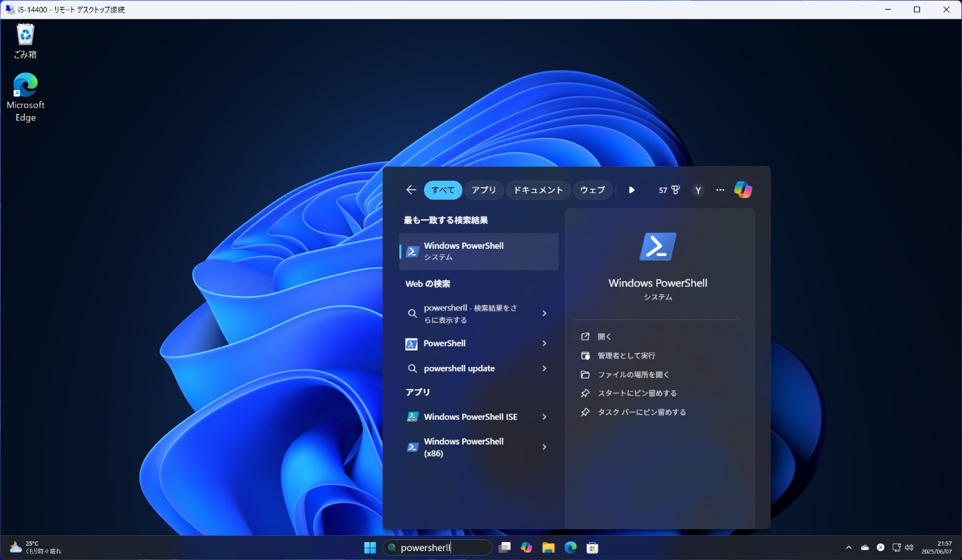Click the OneDrive cloud tray icon
962x560 pixels.
pos(865,548)
